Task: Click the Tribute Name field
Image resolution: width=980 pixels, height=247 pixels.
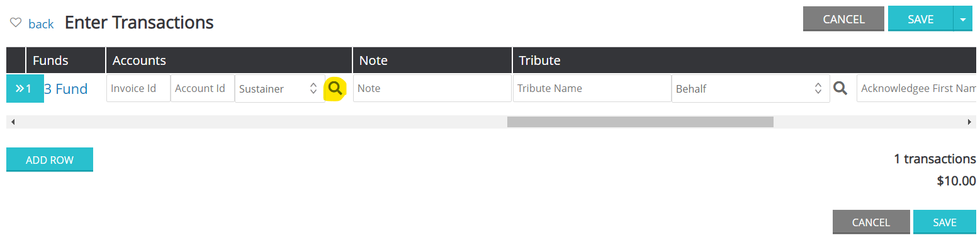Action: (x=592, y=88)
